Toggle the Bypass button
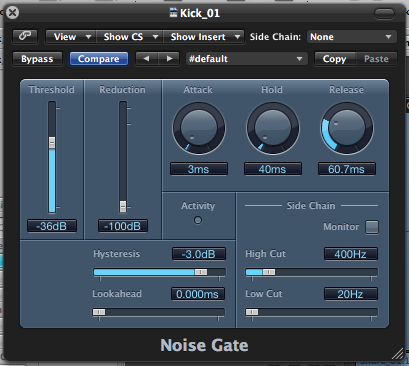This screenshot has height=366, width=409. point(37,59)
